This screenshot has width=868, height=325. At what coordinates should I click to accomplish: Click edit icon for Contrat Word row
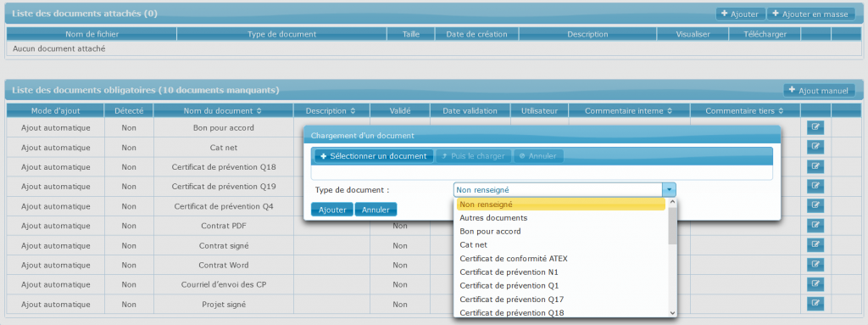coord(815,265)
